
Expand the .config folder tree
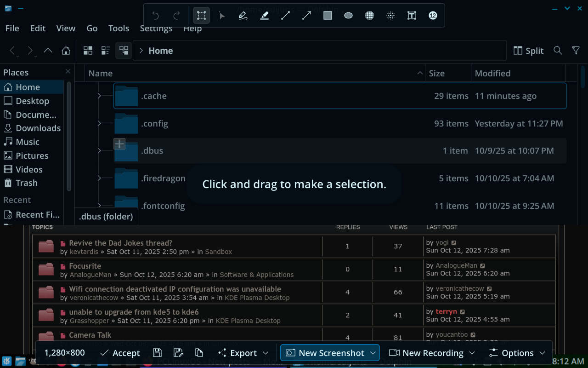pyautogui.click(x=99, y=123)
